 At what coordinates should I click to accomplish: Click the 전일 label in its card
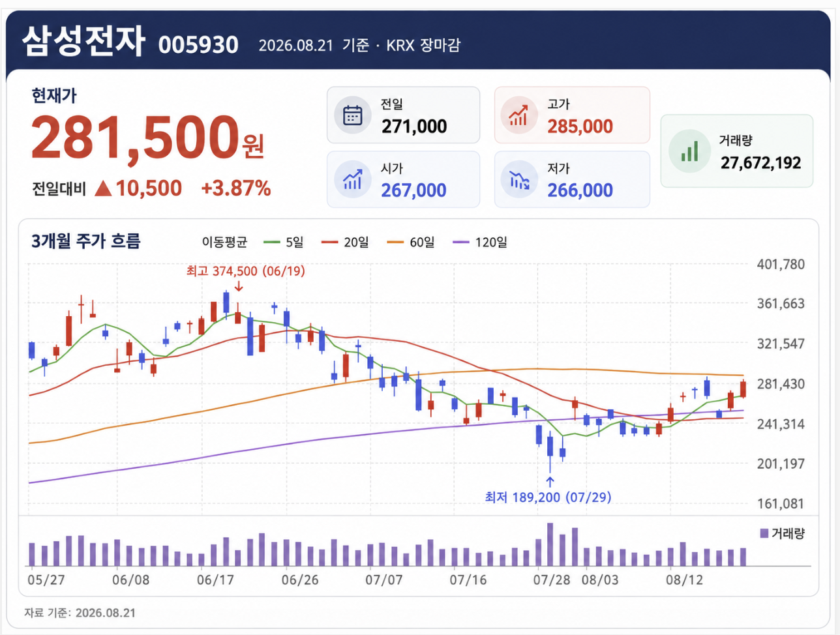392,104
